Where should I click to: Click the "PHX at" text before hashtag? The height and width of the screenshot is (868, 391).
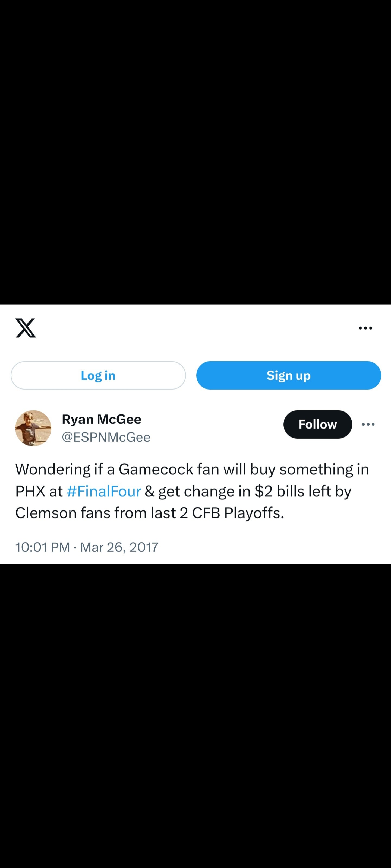(39, 491)
